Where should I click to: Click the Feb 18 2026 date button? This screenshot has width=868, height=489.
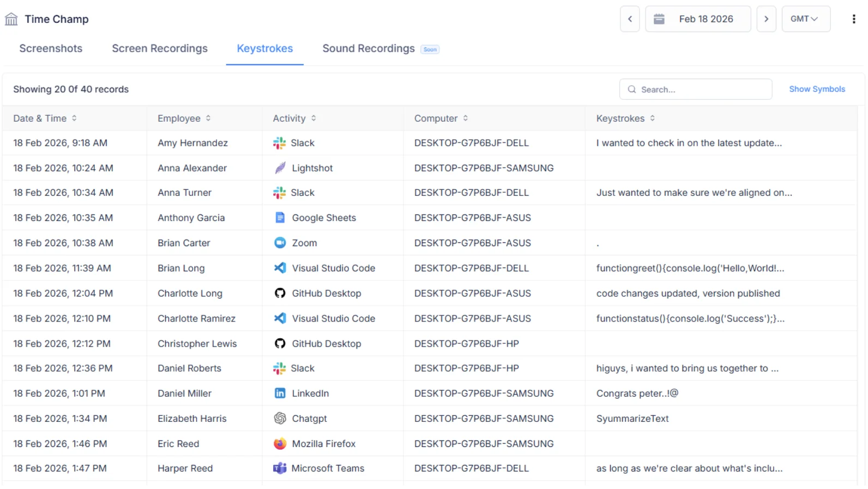(x=698, y=19)
